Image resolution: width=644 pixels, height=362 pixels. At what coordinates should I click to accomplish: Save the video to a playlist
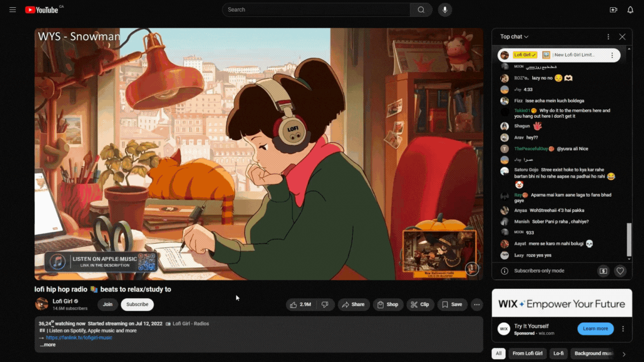pos(452,304)
